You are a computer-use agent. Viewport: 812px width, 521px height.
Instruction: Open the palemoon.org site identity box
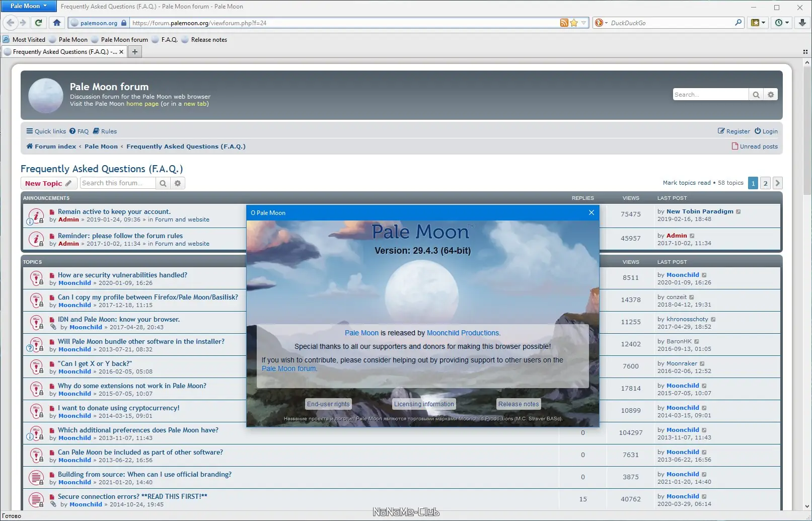tap(99, 23)
